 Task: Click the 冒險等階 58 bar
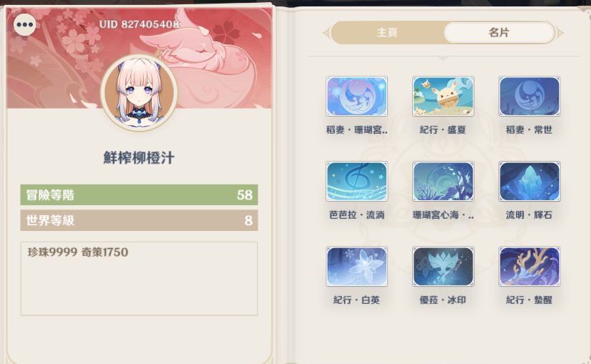click(x=139, y=195)
